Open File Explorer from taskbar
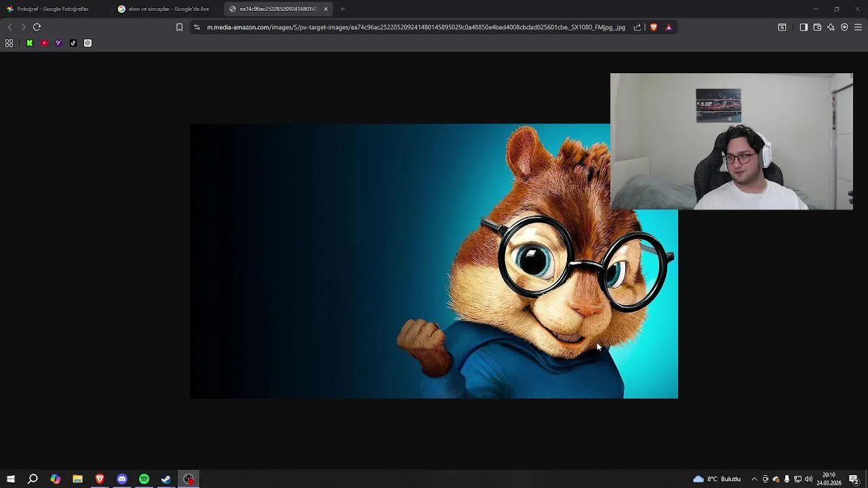The height and width of the screenshot is (488, 868). 77,479
